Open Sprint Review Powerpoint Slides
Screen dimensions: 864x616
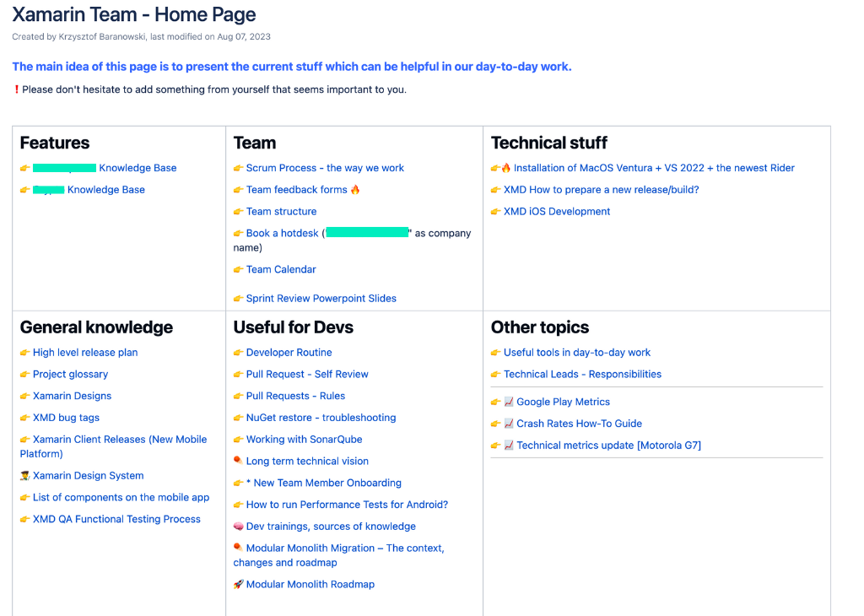(x=321, y=299)
